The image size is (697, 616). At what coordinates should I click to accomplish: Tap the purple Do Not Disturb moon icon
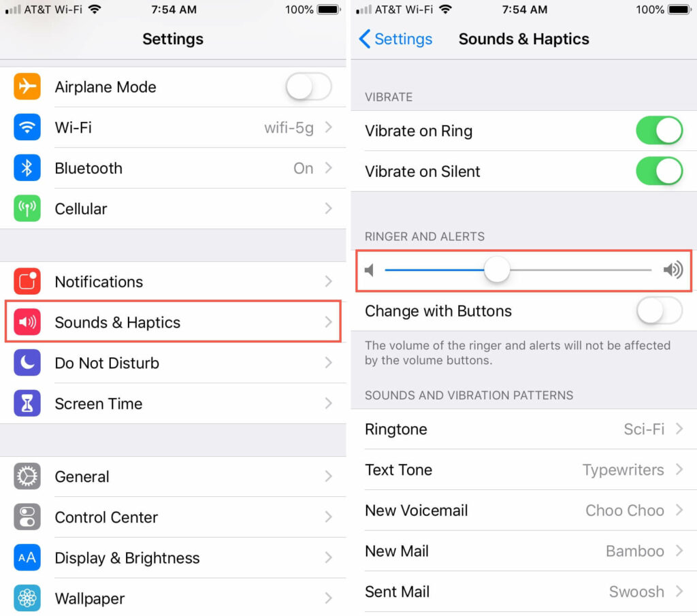27,363
